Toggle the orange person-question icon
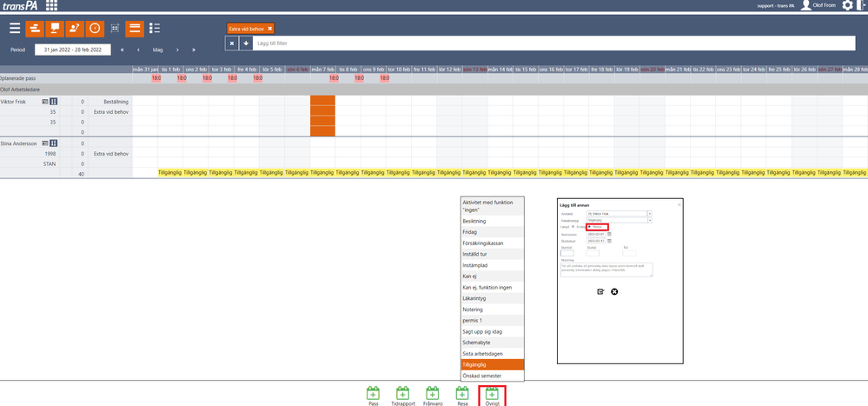Viewport: 868px width, 406px height. tap(74, 28)
